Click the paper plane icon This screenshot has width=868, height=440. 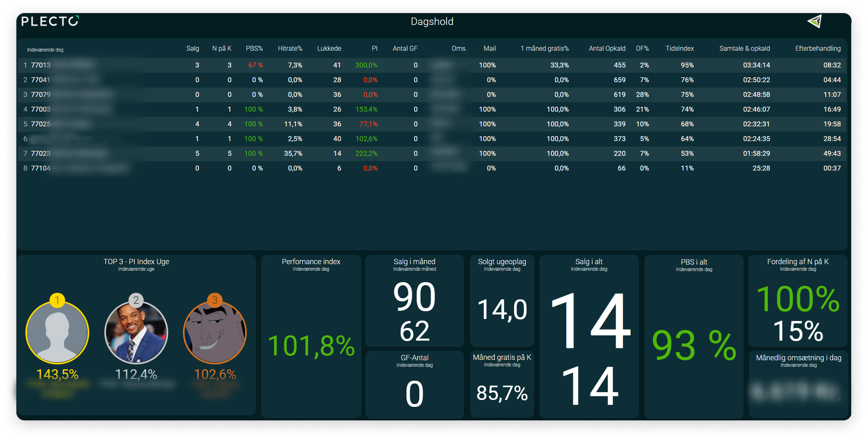814,21
